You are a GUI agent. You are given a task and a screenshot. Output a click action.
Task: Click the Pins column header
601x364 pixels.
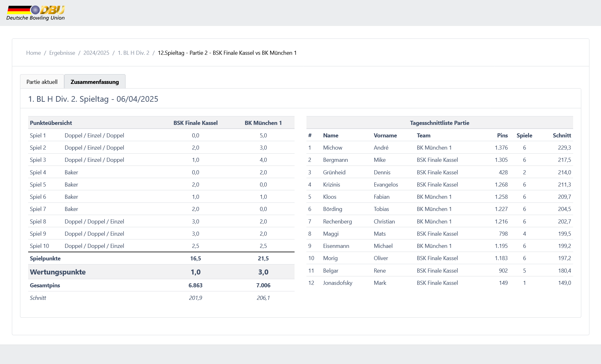(502, 136)
